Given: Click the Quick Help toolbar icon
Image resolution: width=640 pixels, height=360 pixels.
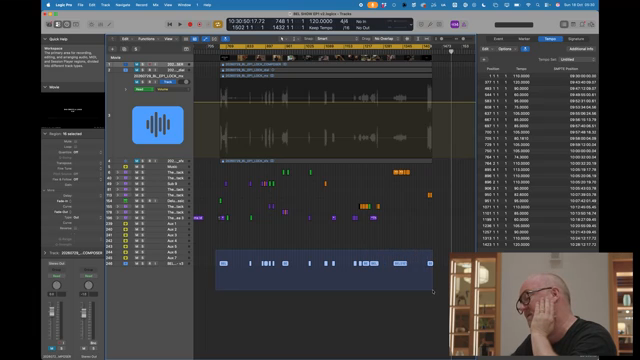Looking at the screenshot, I should [x=67, y=24].
